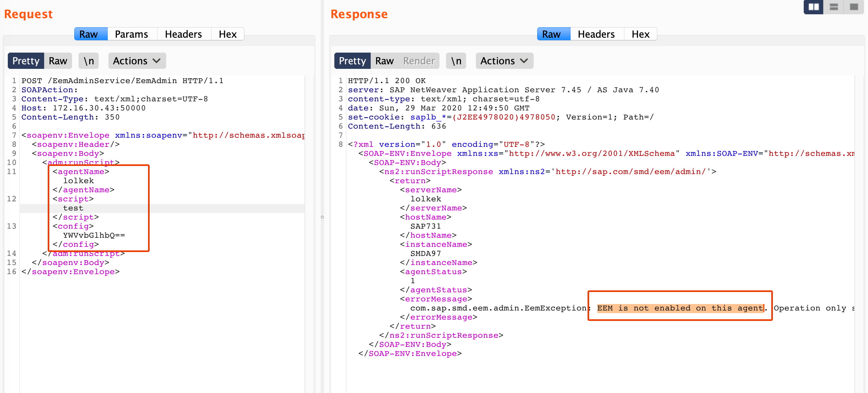The height and width of the screenshot is (393, 868).
Task: Open the Request Hex tab
Action: pos(228,34)
